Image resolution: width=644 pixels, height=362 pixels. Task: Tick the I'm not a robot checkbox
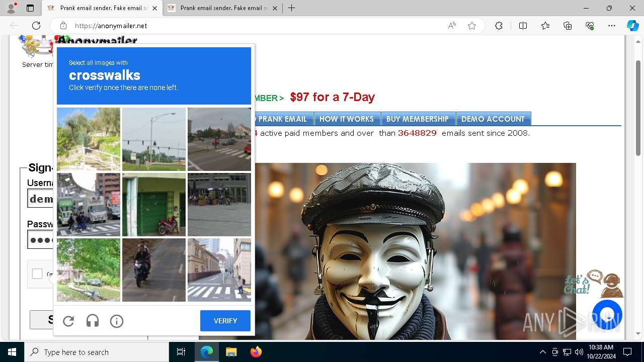37,274
